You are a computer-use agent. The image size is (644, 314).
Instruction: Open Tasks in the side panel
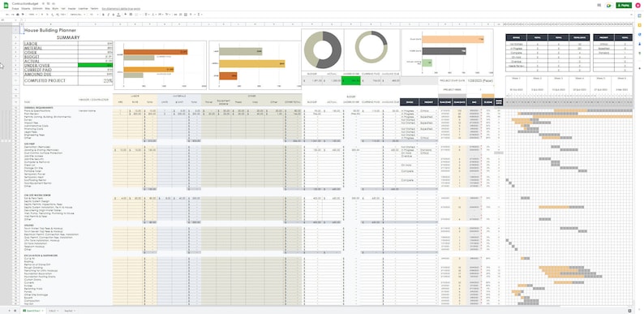[x=639, y=34]
